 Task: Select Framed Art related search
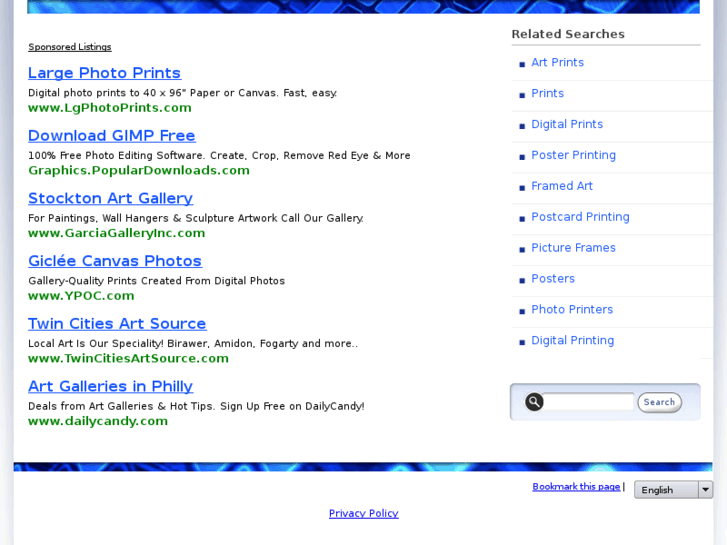coord(562,186)
